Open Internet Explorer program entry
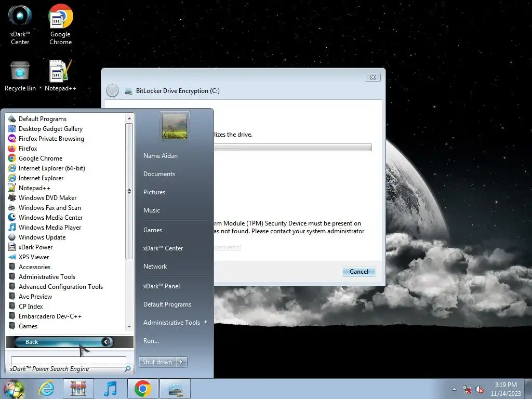This screenshot has width=532, height=399. coord(36,178)
